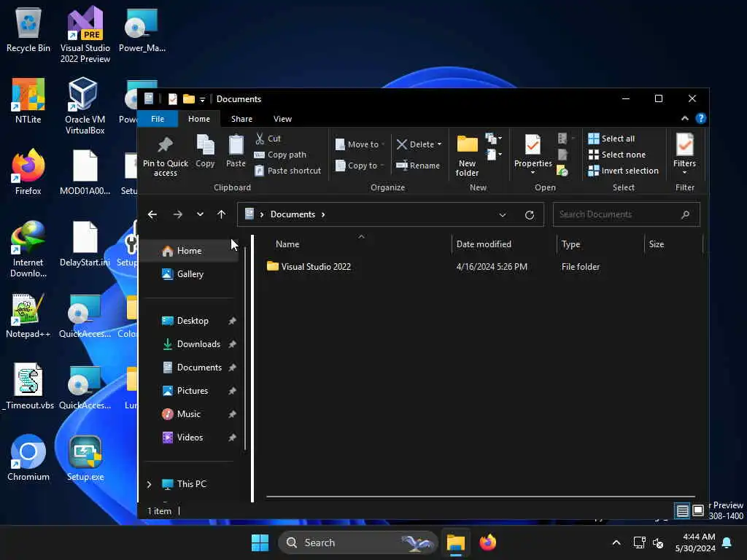Select Home in navigation pane
The height and width of the screenshot is (560, 747).
[x=189, y=251]
